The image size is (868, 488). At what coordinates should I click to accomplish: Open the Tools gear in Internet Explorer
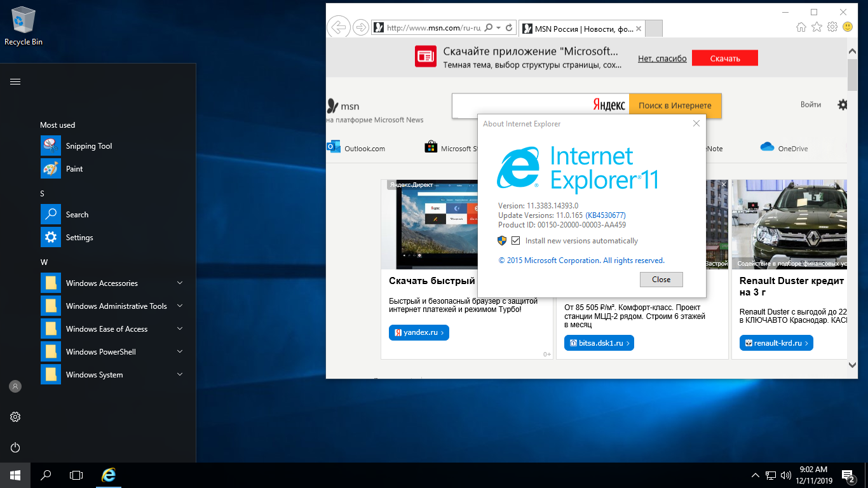click(832, 27)
